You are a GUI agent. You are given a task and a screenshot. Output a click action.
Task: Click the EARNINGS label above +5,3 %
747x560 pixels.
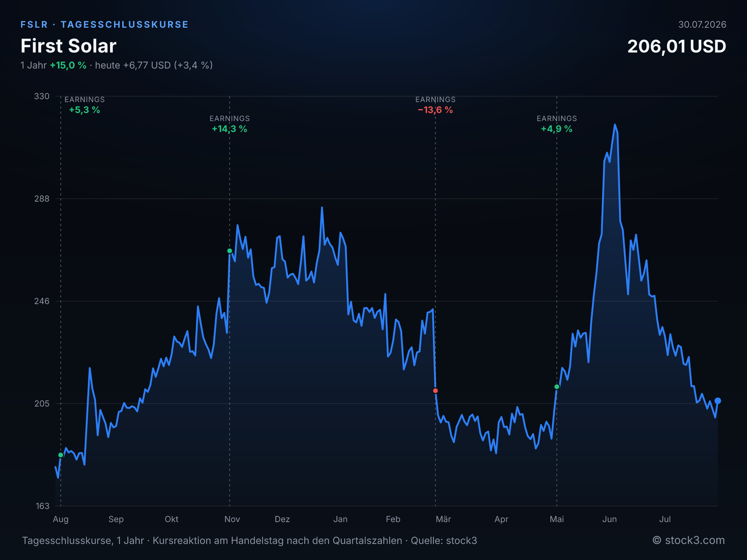point(85,99)
